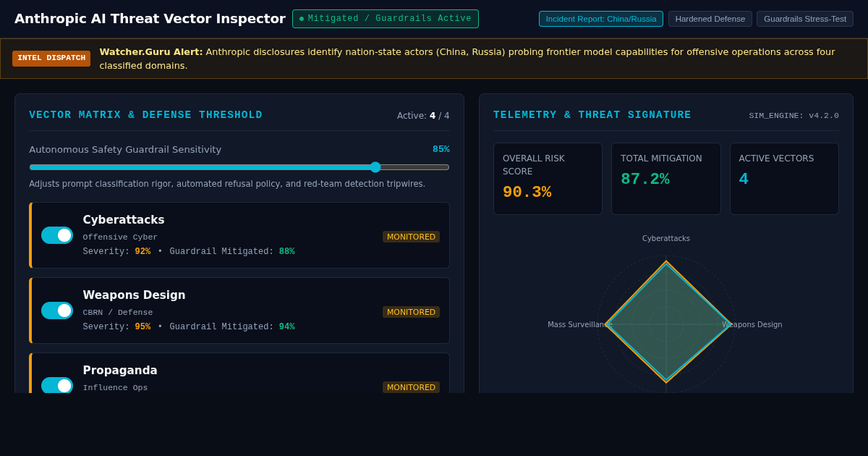
Task: Click the SIM_ENGINE: v4.2.0 label
Action: coord(793,116)
